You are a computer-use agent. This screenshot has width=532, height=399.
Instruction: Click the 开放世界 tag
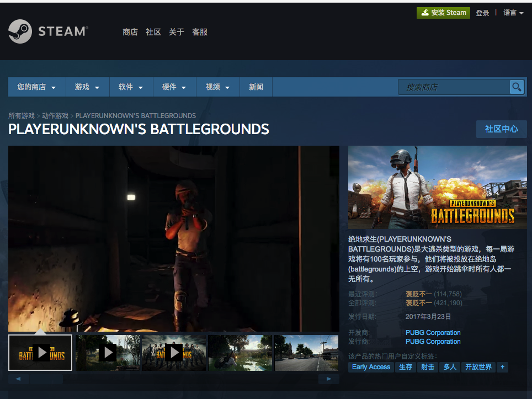pyautogui.click(x=478, y=367)
